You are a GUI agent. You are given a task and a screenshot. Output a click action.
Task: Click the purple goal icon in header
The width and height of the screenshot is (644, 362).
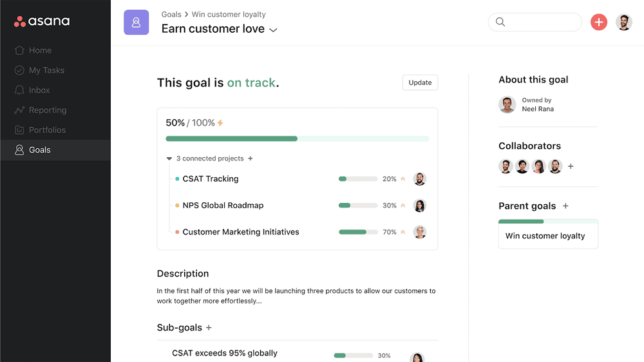click(137, 22)
